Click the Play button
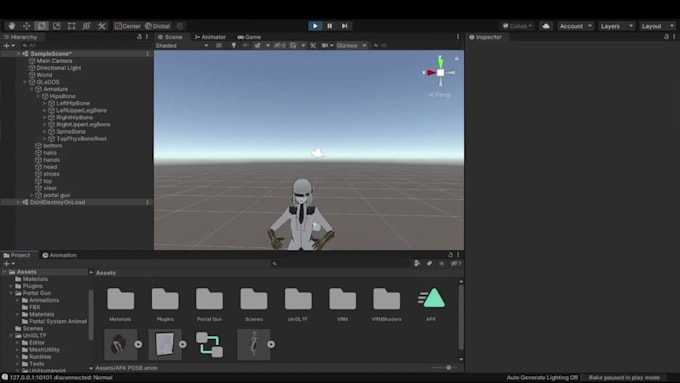This screenshot has width=680, height=383. (315, 26)
